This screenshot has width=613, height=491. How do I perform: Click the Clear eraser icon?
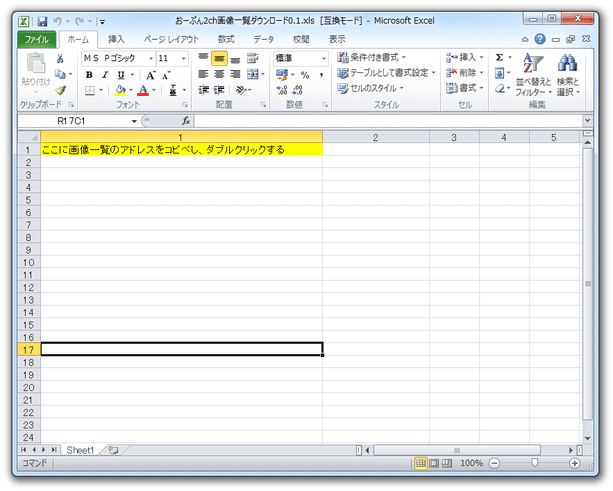click(x=499, y=89)
